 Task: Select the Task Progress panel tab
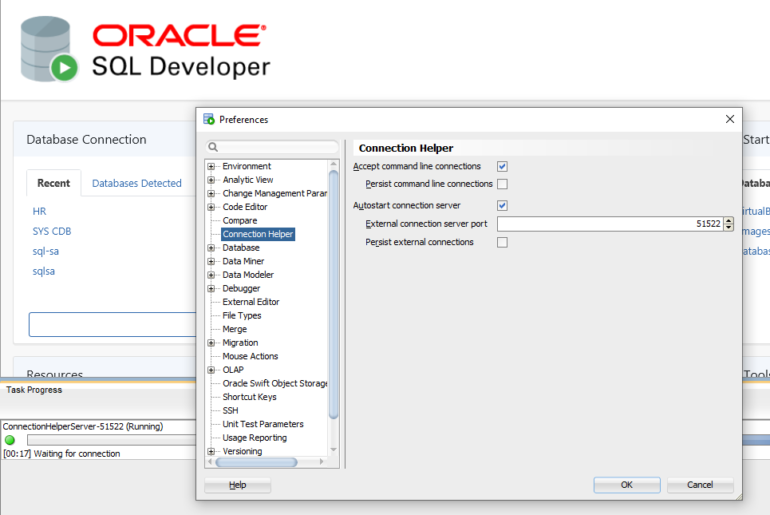point(34,390)
